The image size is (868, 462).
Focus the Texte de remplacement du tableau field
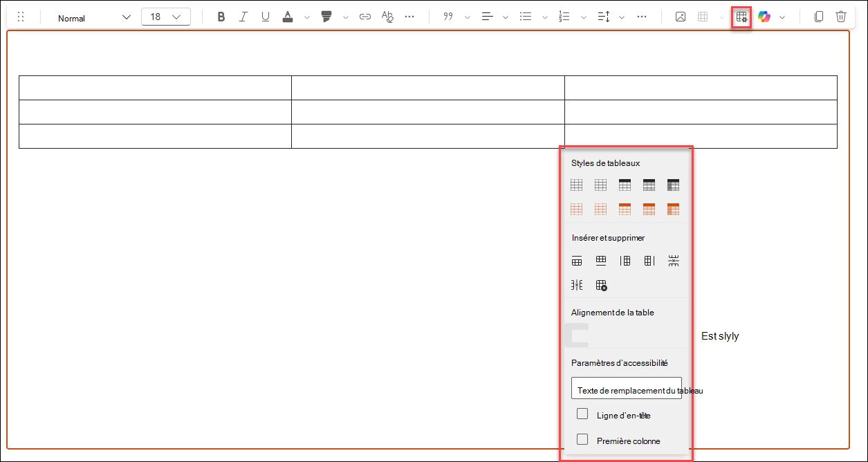[x=627, y=388]
